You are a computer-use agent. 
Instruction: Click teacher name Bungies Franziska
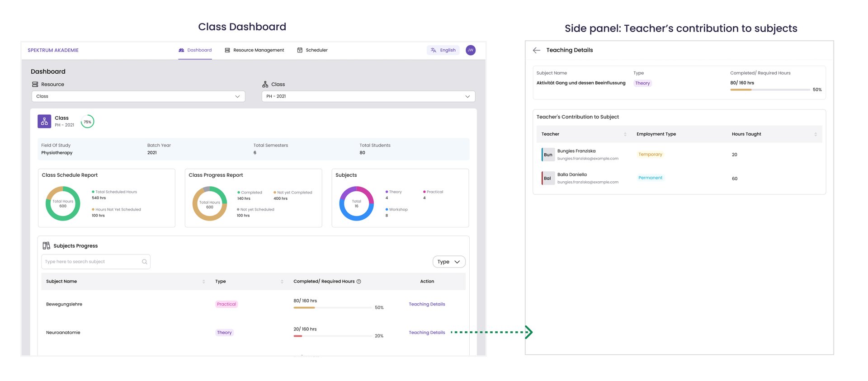click(x=576, y=151)
